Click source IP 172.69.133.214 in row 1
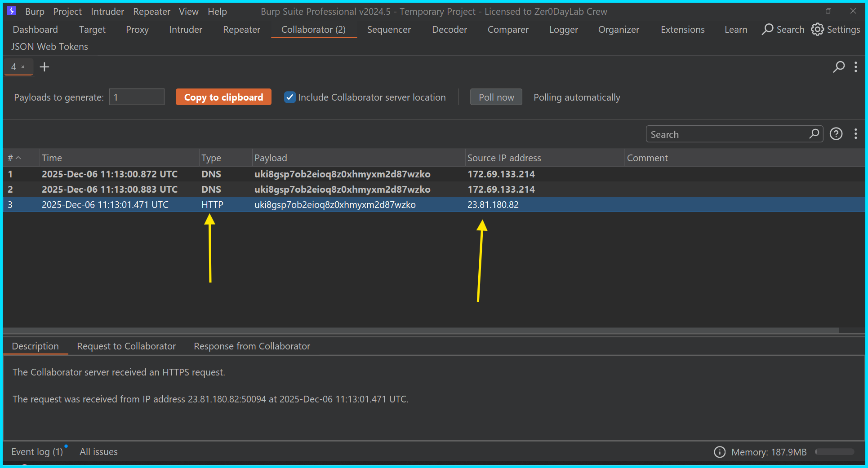Viewport: 868px width, 468px height. (501, 174)
